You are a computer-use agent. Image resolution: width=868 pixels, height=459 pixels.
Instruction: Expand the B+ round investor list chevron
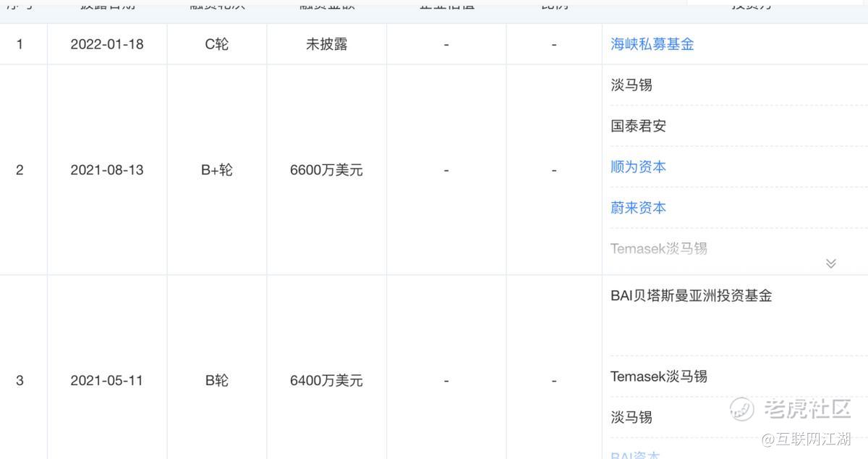pyautogui.click(x=830, y=264)
